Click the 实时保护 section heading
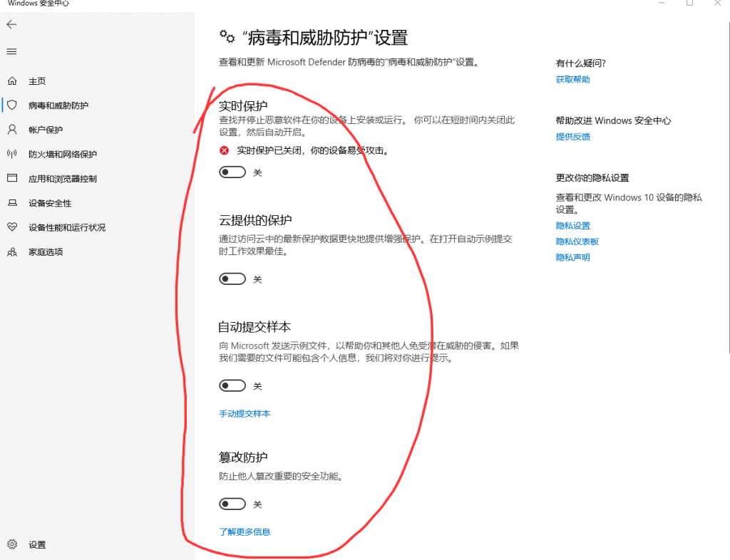 tap(243, 106)
